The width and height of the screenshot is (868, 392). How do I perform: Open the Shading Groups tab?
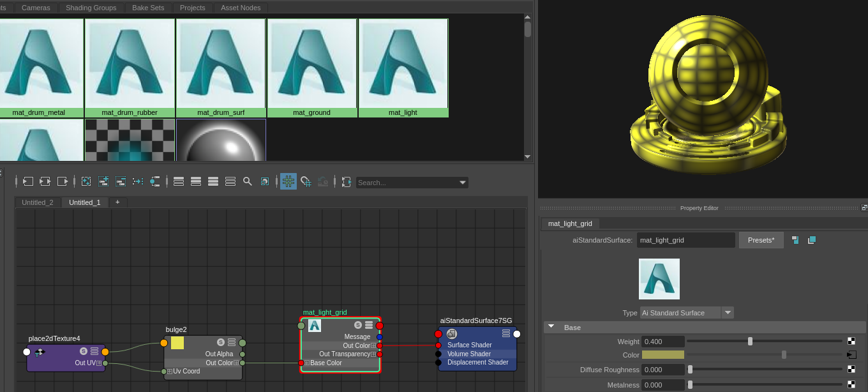tap(91, 8)
